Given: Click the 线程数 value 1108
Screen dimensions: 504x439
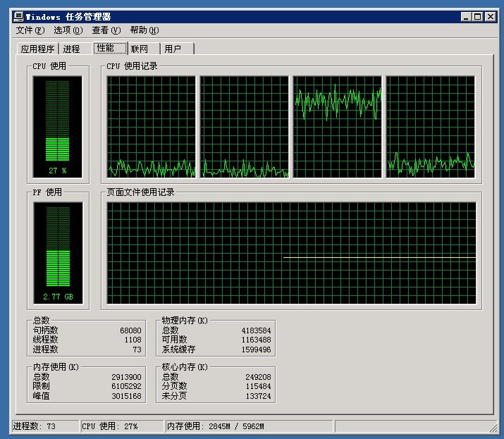Looking at the screenshot, I should 133,340.
